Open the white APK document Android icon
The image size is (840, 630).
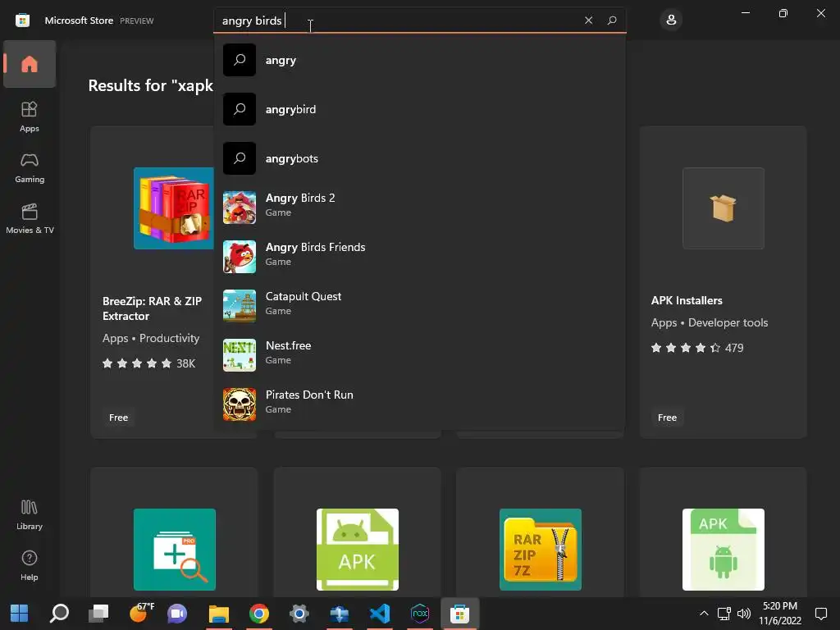click(724, 550)
